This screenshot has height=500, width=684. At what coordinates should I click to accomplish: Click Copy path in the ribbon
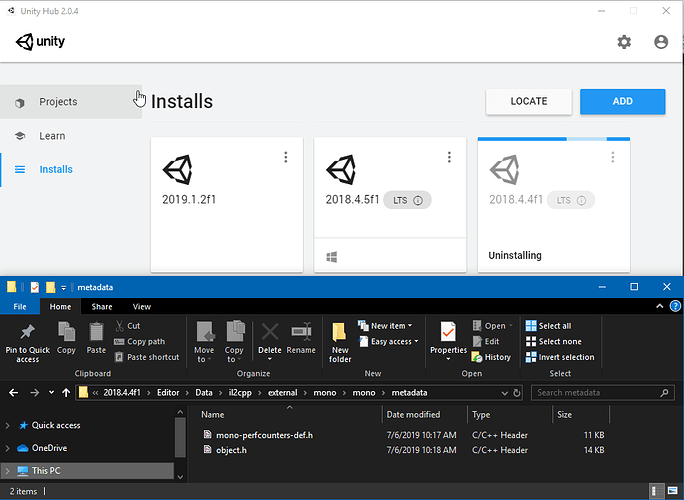coord(140,342)
